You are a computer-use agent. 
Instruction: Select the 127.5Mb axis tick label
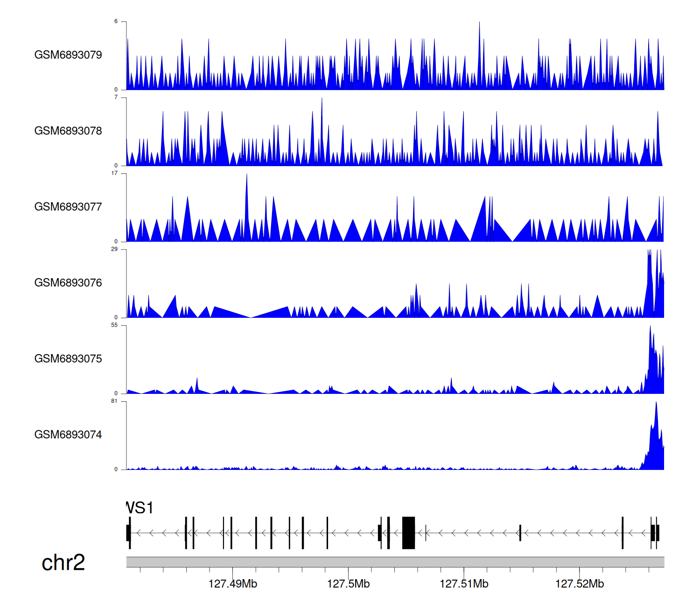(x=348, y=584)
